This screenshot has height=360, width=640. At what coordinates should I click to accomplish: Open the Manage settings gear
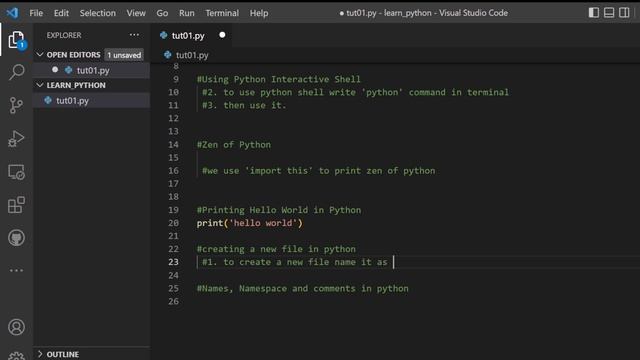point(16,356)
